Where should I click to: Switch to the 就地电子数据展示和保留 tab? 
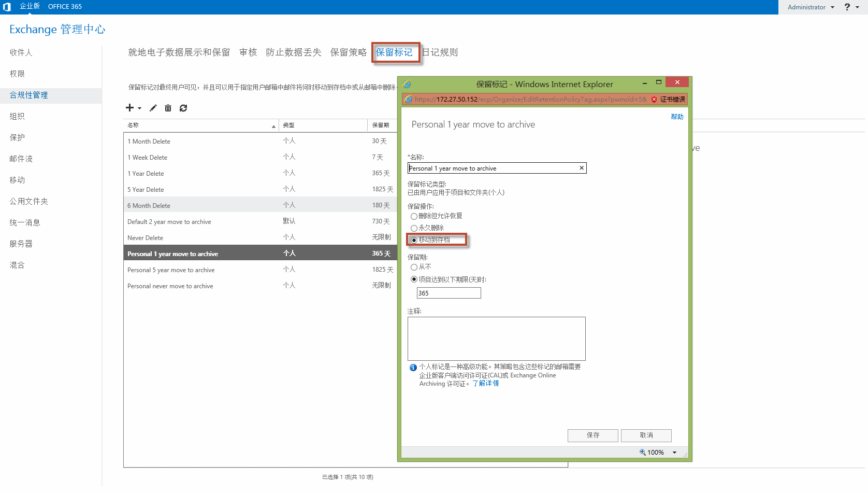179,52
